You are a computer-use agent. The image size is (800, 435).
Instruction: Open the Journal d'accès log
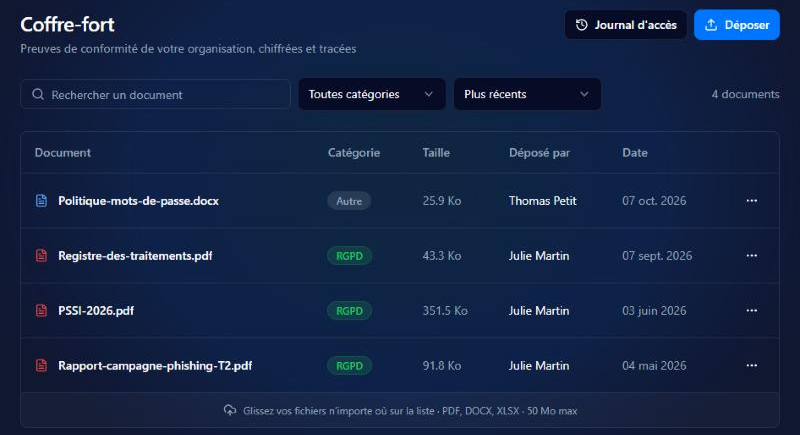[x=626, y=25]
